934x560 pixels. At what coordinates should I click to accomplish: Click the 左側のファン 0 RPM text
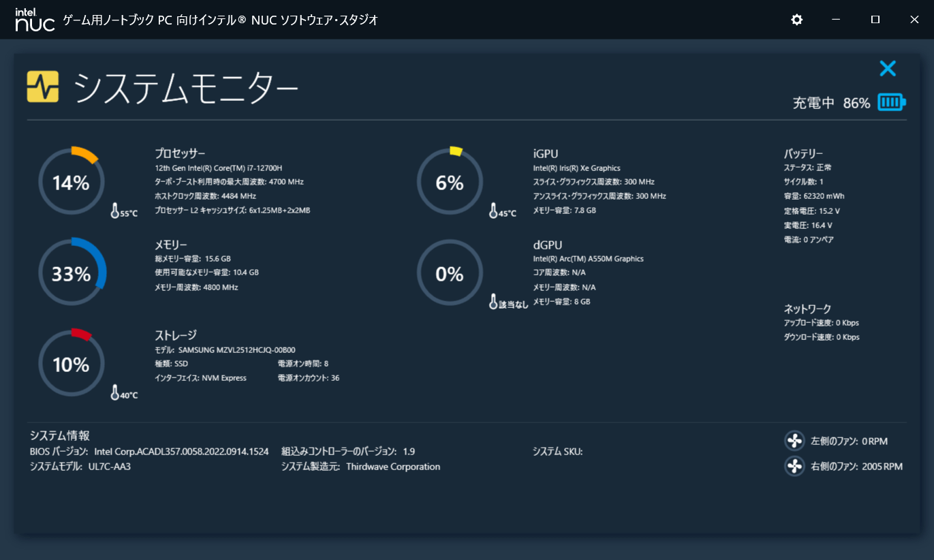[849, 441]
